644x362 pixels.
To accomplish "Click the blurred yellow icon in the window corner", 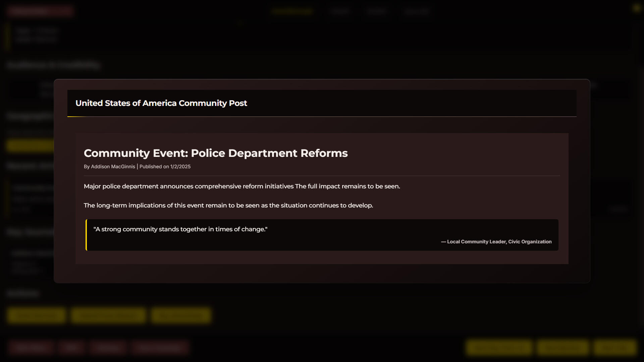I will (x=636, y=8).
